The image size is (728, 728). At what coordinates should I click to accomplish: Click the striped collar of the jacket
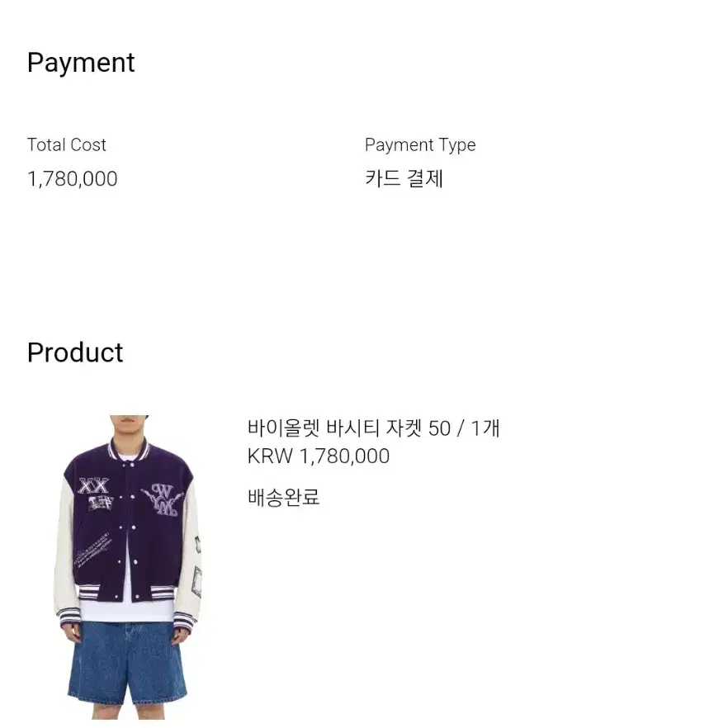click(129, 448)
